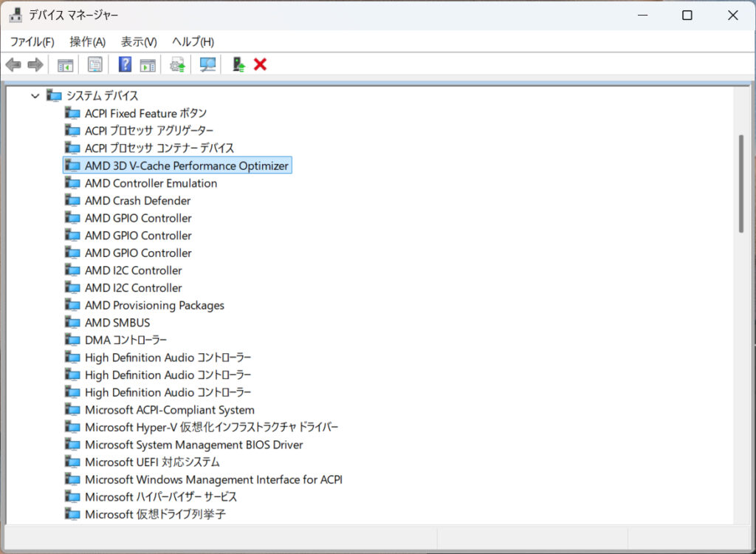Image resolution: width=756 pixels, height=554 pixels.
Task: Minimize the Device Manager window
Action: point(643,16)
